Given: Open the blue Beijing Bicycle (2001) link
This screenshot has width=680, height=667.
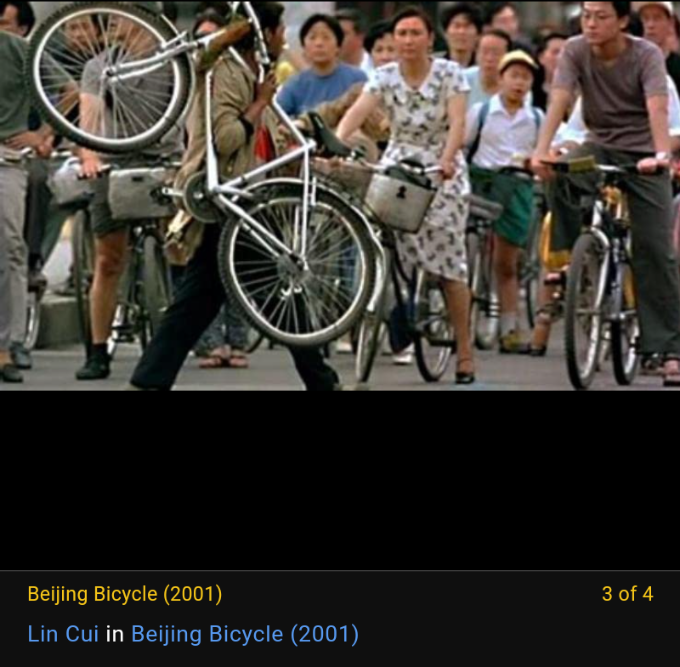Looking at the screenshot, I should 245,634.
